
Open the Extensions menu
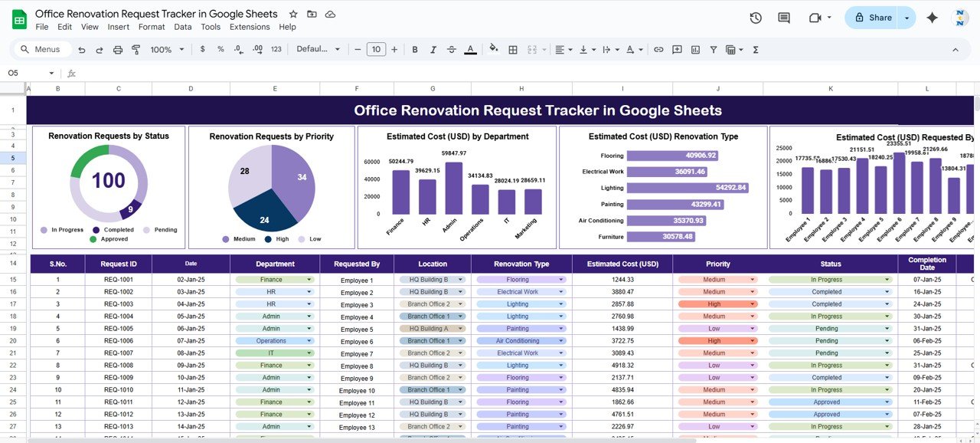[250, 27]
